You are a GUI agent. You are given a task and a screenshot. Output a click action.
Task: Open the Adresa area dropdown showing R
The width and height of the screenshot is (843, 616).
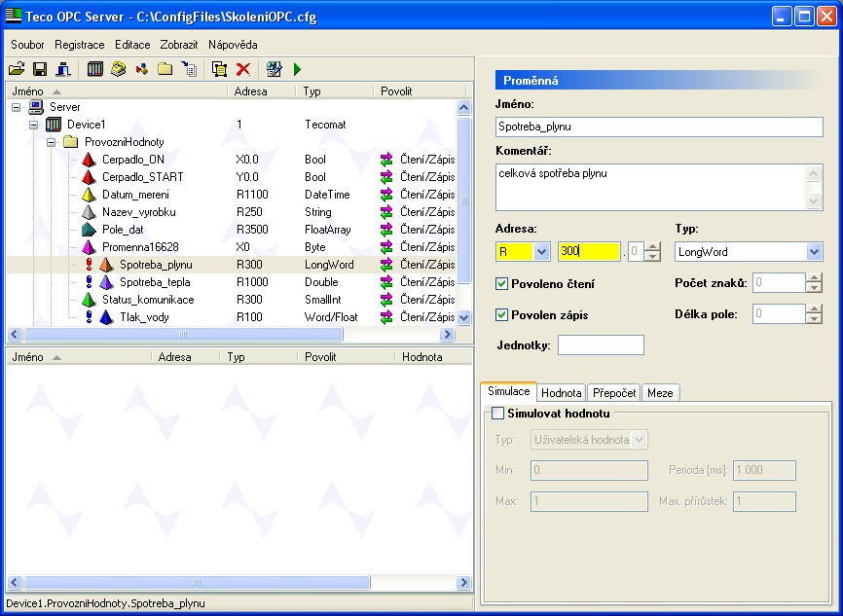[541, 252]
